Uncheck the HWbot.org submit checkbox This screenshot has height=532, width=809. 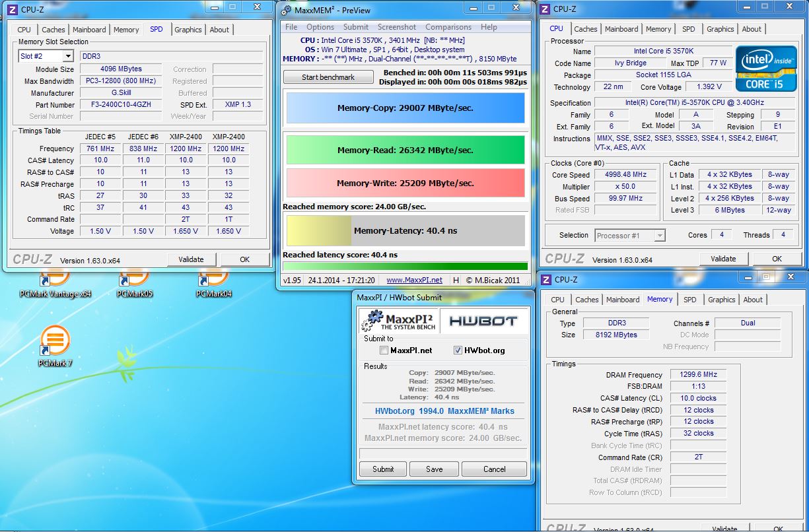(x=458, y=350)
